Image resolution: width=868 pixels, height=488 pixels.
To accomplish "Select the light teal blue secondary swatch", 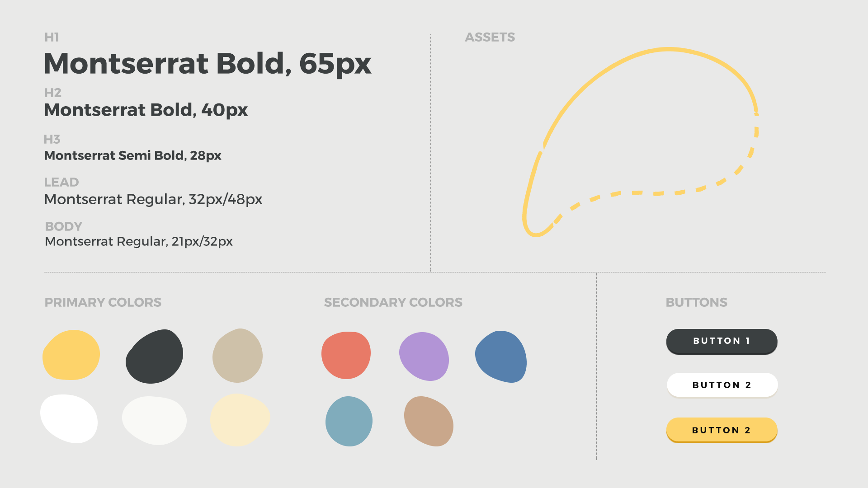I will [x=349, y=421].
